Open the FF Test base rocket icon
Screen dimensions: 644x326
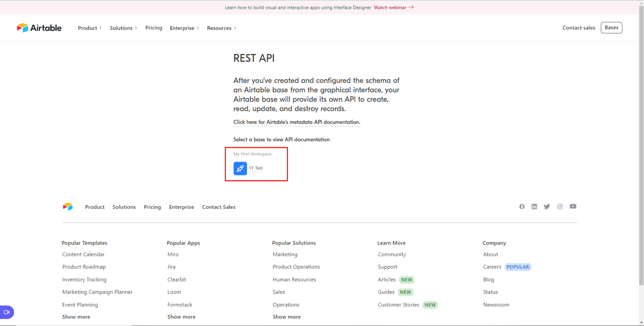pos(240,168)
